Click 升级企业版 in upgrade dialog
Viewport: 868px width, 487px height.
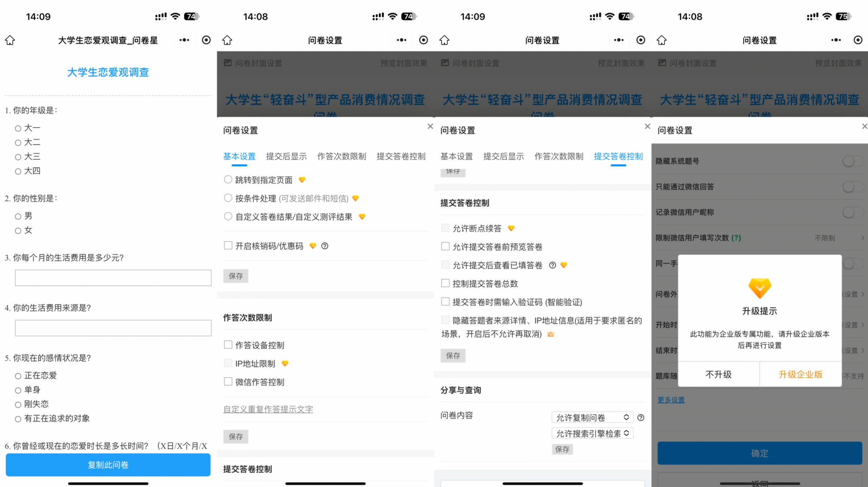[800, 374]
